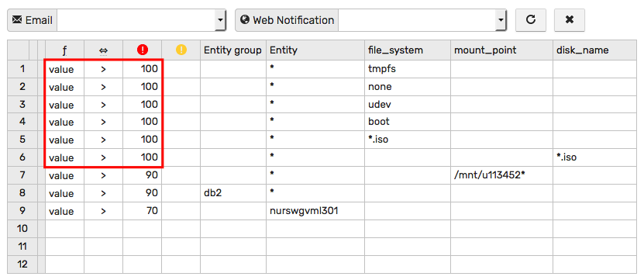Viewport: 644px width, 280px height.
Task: Click the Web Notification selection field
Action: point(417,19)
